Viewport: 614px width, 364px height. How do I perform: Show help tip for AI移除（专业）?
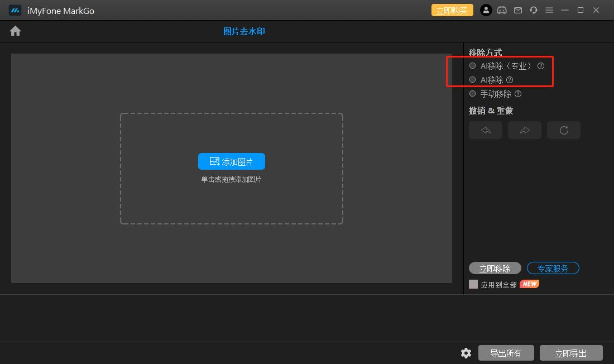[541, 66]
